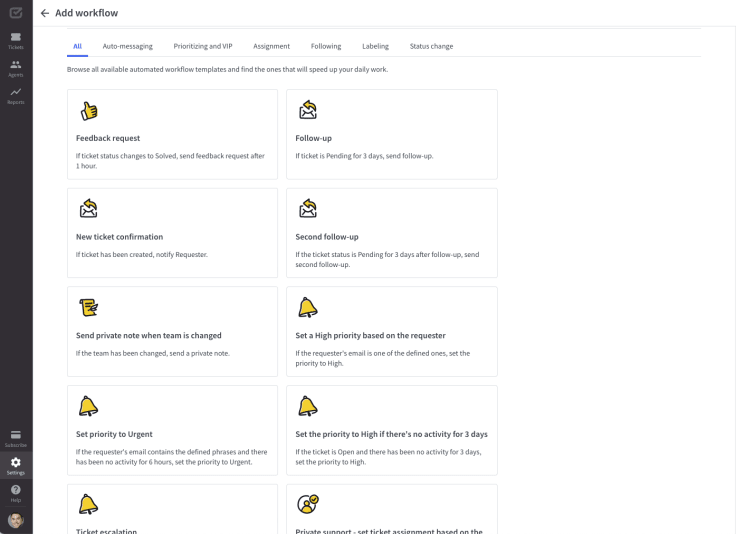This screenshot has height=534, width=736.
Task: Click 'Pending for 3 days after follow-up' description
Action: click(x=387, y=259)
